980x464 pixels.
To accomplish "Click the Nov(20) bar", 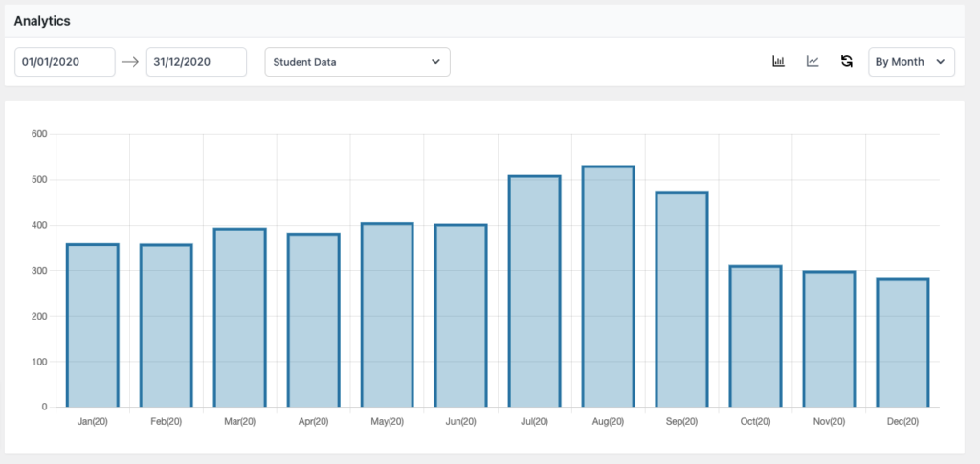I will point(830,339).
